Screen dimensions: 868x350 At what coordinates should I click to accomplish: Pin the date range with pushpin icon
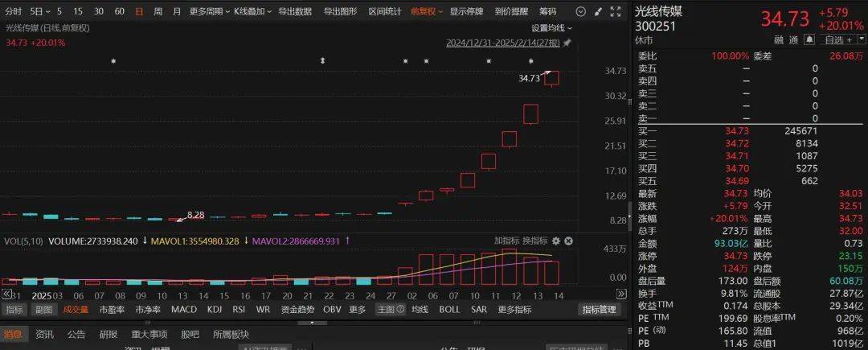point(567,43)
